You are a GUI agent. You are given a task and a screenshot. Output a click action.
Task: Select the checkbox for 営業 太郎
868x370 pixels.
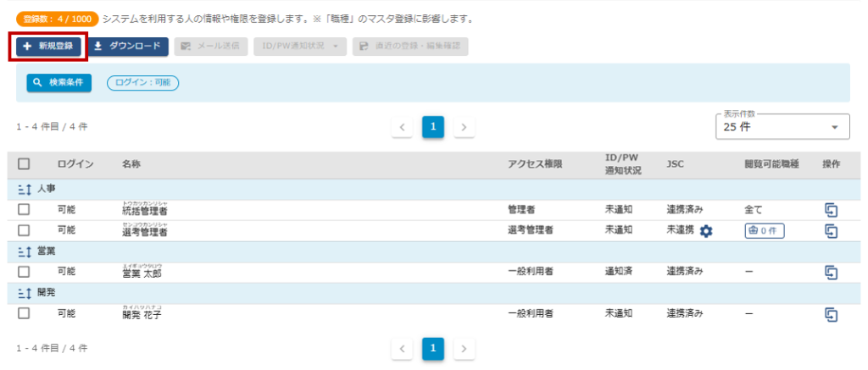24,272
